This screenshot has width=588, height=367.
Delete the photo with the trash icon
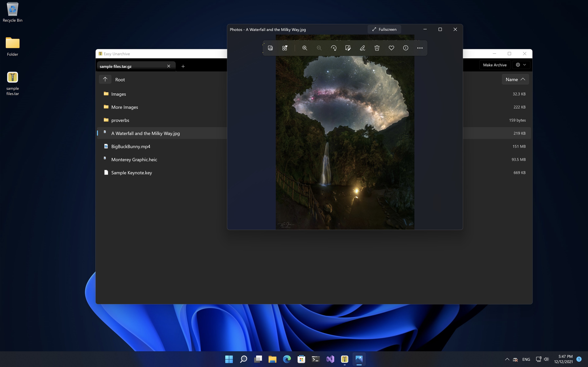[x=377, y=48]
